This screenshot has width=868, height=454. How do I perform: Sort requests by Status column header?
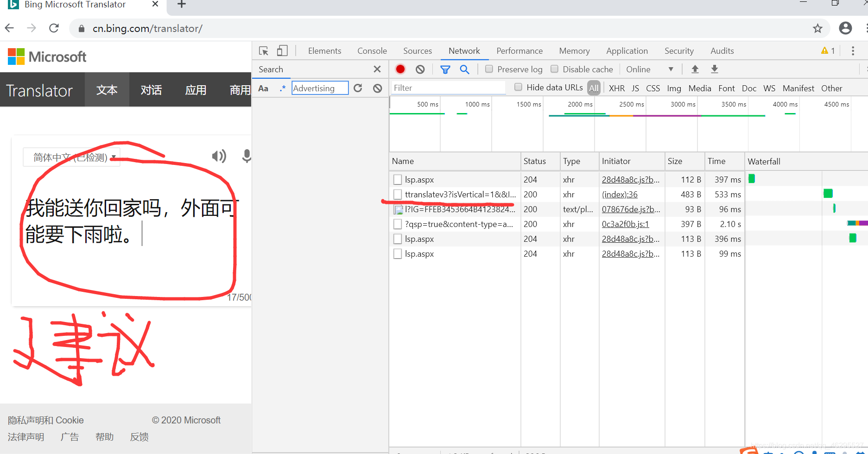pyautogui.click(x=540, y=161)
